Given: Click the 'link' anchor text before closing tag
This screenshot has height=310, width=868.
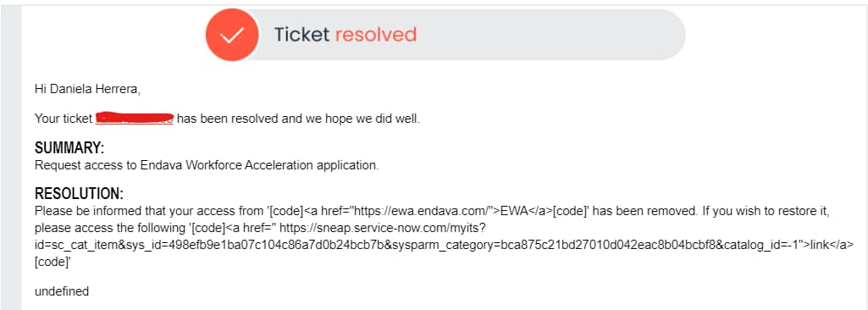Looking at the screenshot, I should tap(818, 245).
